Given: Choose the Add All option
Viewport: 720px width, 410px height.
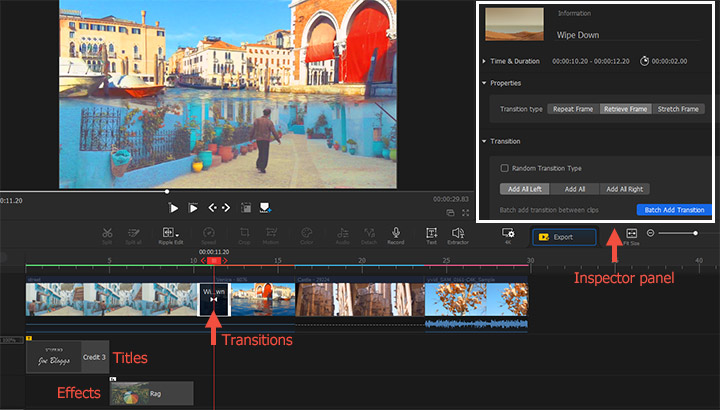Looking at the screenshot, I should pyautogui.click(x=575, y=188).
